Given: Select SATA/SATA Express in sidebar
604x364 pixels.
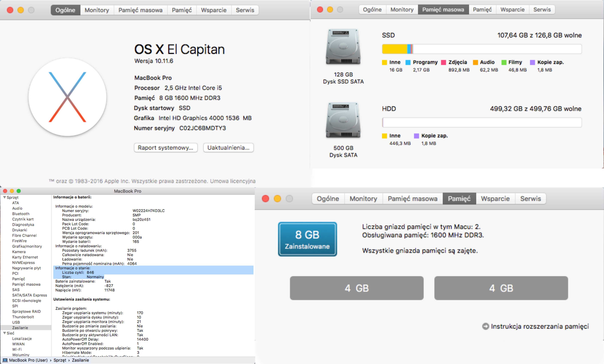Looking at the screenshot, I should click(x=29, y=295).
